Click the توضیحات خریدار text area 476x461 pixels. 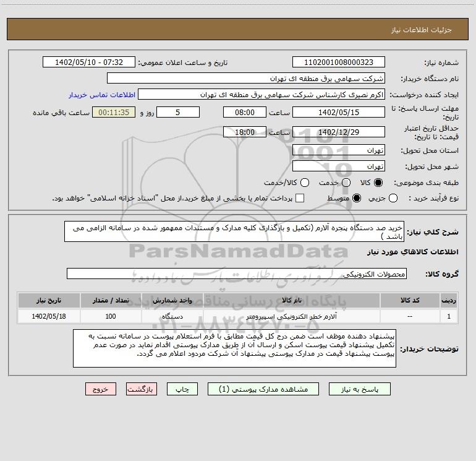(x=234, y=348)
